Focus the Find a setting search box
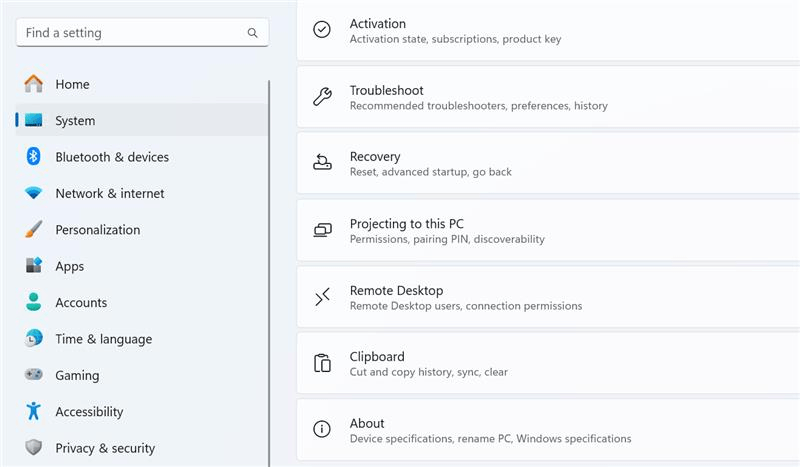 point(130,33)
